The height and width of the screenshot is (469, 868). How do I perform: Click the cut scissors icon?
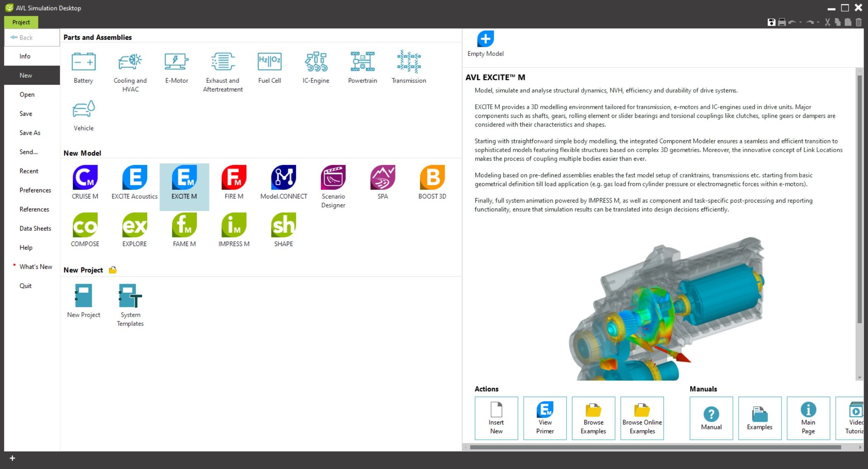827,22
